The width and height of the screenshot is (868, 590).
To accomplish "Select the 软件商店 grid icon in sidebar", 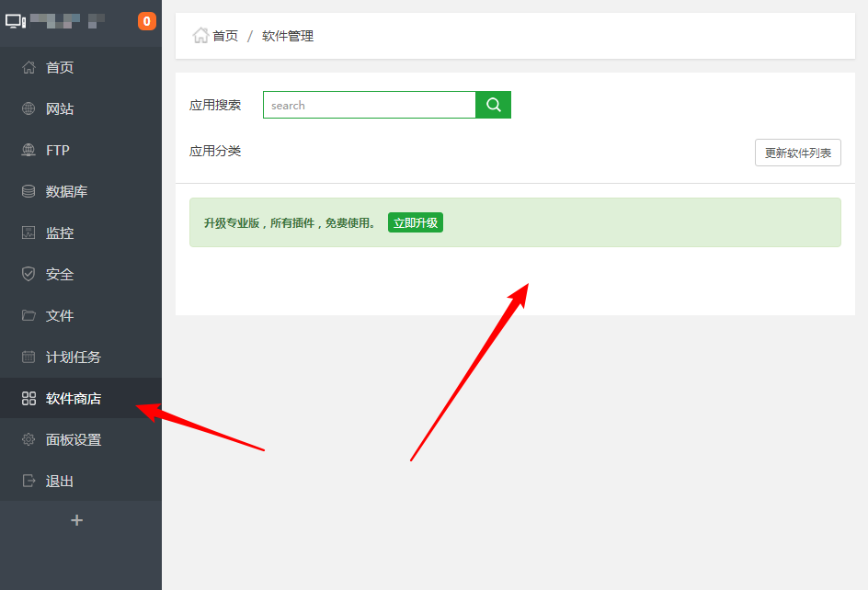I will click(28, 398).
